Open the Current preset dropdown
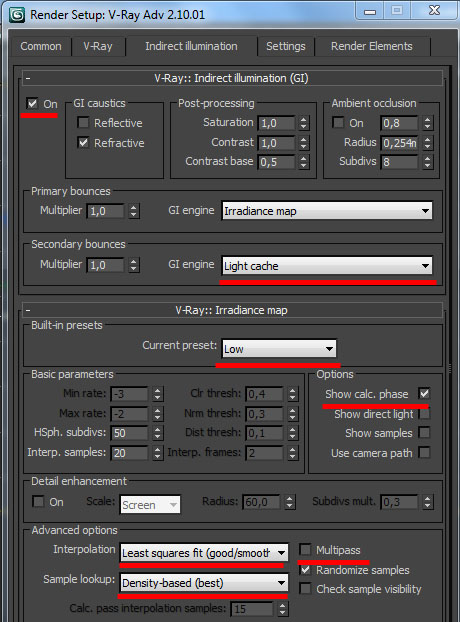The height and width of the screenshot is (622, 460). 279,349
